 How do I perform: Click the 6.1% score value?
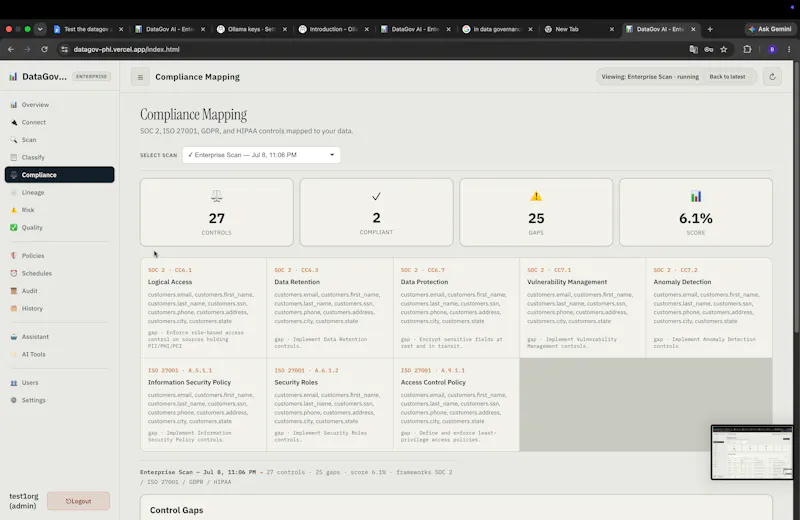(696, 218)
